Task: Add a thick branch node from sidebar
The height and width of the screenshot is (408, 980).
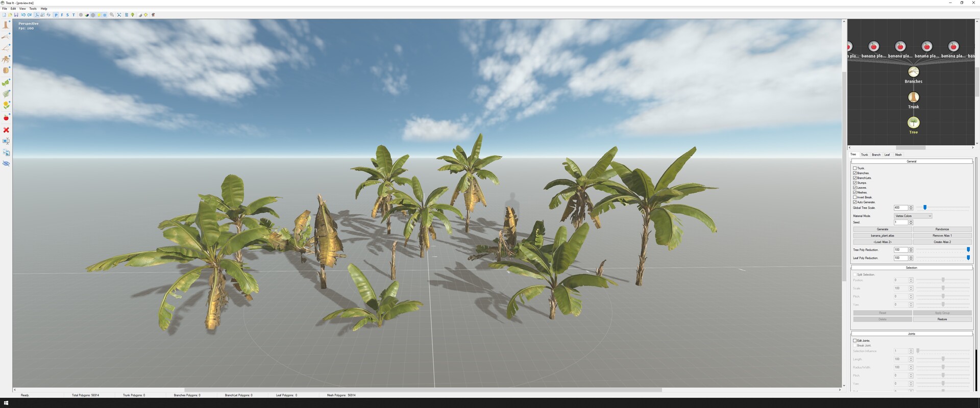Action: coord(6,37)
